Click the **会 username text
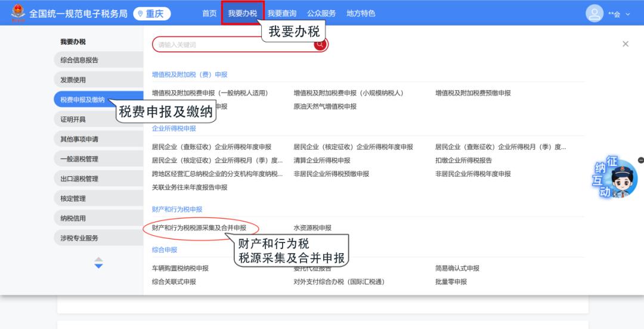The height and width of the screenshot is (329, 644). point(614,14)
